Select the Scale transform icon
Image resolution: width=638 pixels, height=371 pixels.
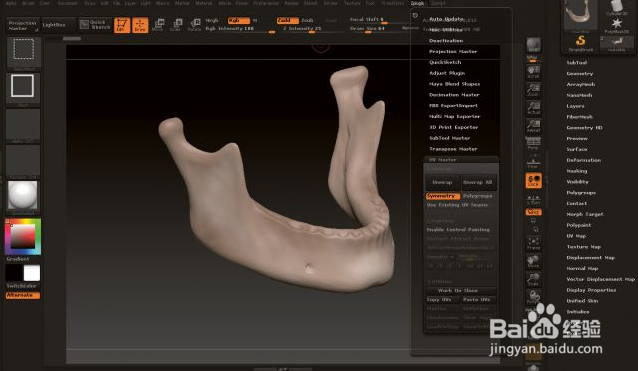[x=176, y=25]
